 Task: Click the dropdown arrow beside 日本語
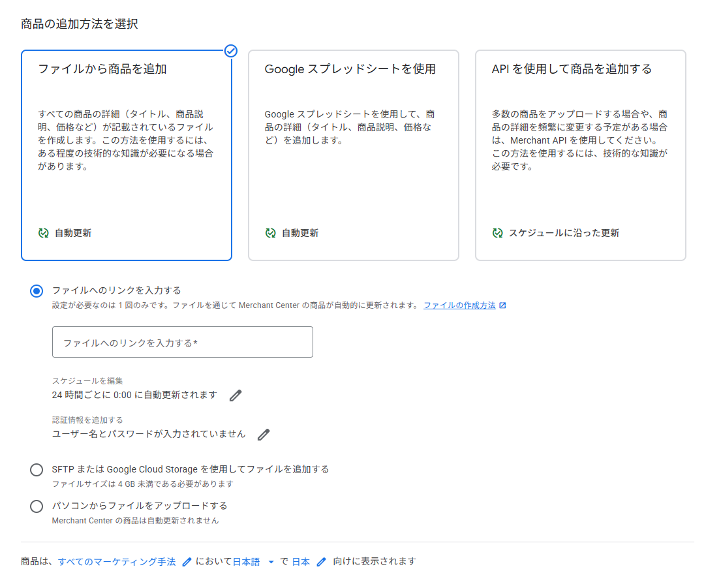(271, 562)
